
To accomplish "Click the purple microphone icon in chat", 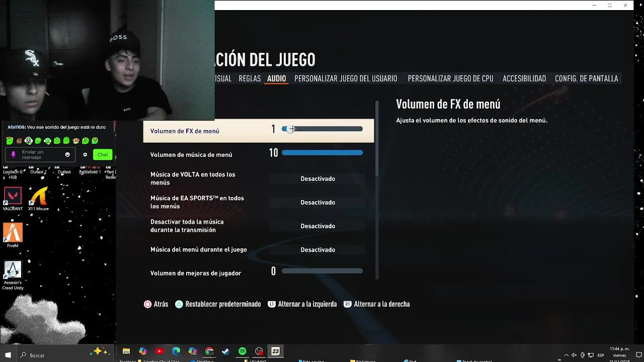I will (x=14, y=154).
